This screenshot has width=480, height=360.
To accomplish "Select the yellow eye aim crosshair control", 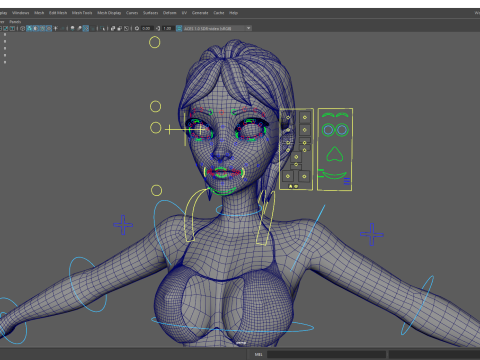I will pos(185,130).
